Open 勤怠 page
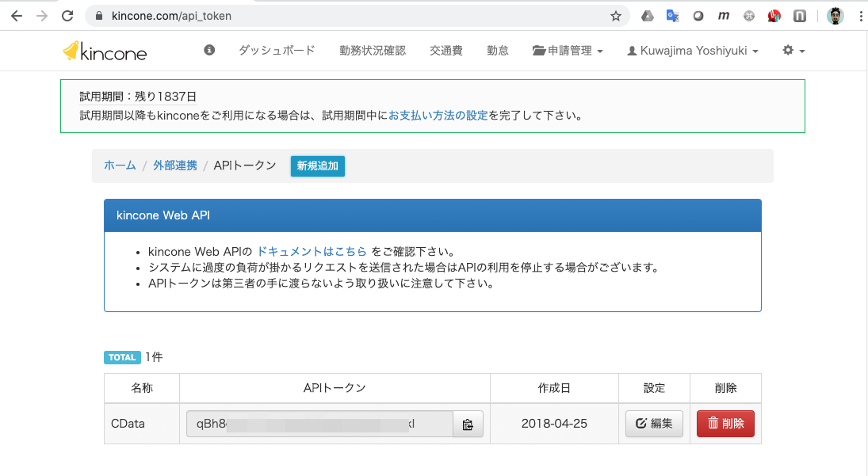868x476 pixels. pos(498,51)
